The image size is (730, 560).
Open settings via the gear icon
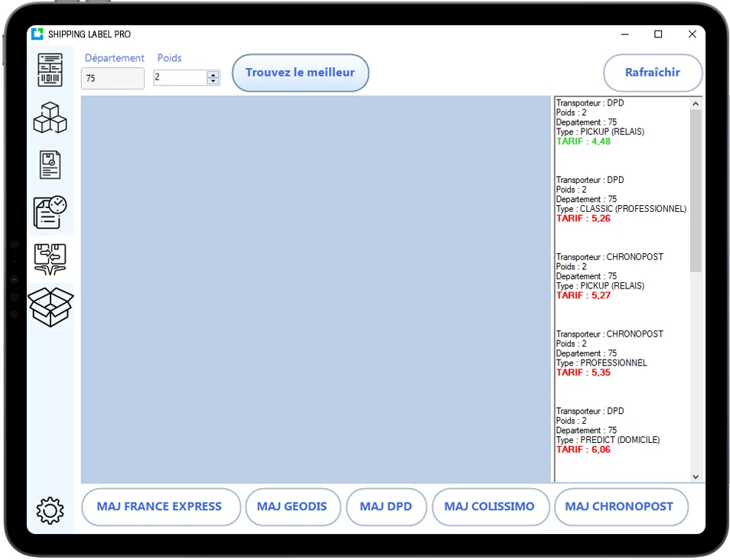click(51, 510)
